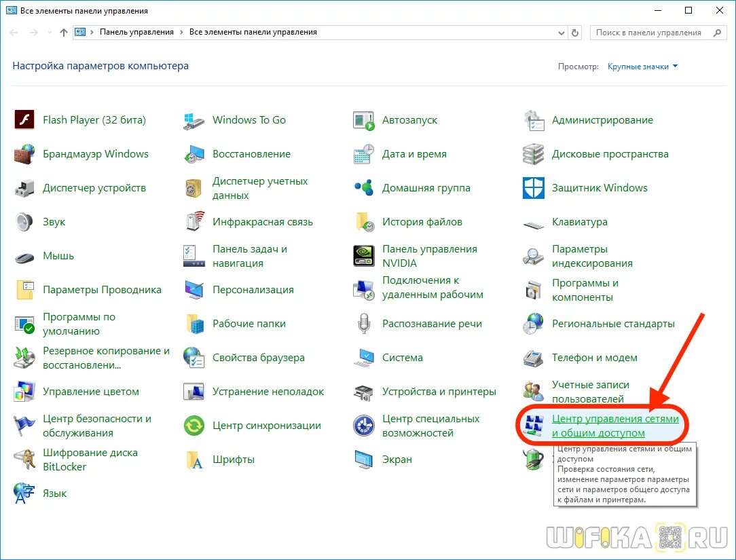The width and height of the screenshot is (736, 560).
Task: Click Все элементы панели управления breadcrumb
Action: click(x=253, y=32)
